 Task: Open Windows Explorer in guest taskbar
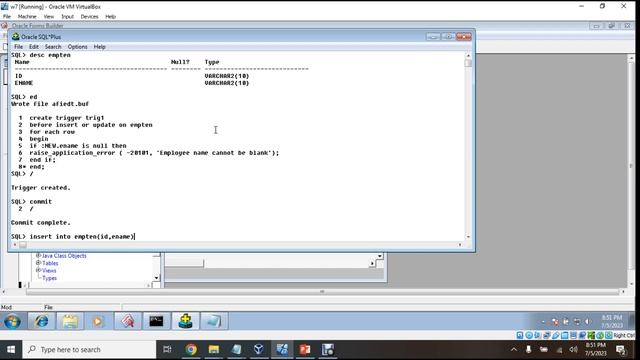[70, 322]
